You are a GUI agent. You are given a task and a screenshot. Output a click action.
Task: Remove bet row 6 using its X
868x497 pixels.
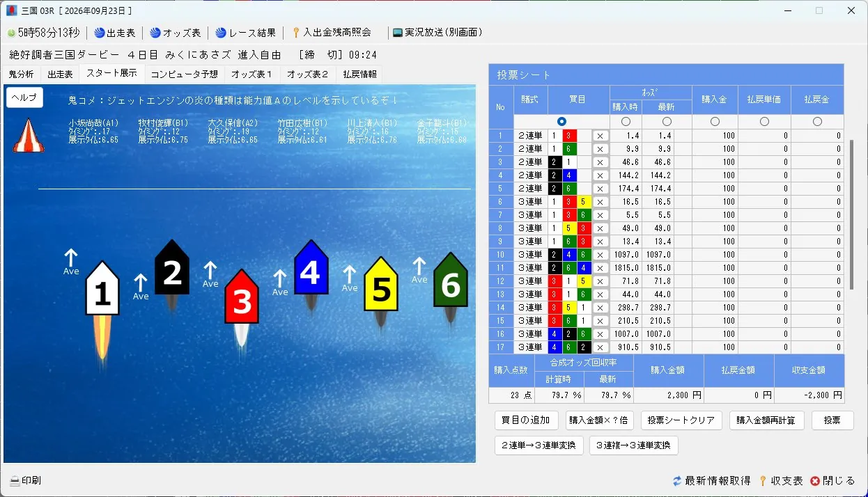point(600,202)
